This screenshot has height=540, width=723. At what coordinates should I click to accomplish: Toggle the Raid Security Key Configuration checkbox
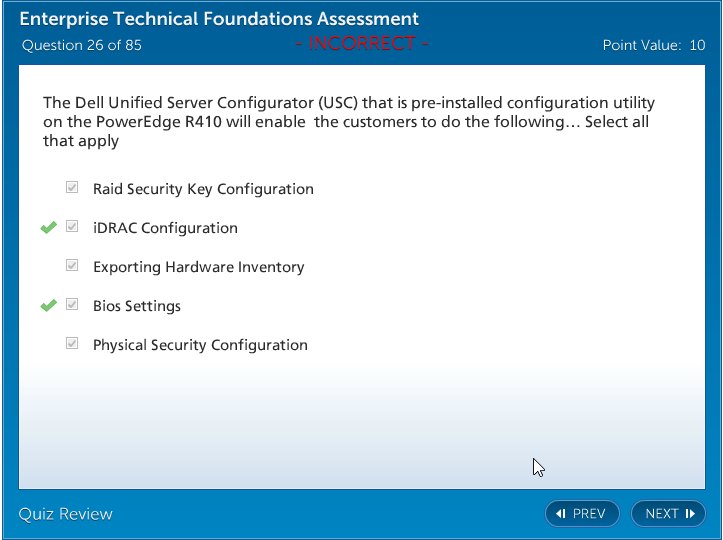pyautogui.click(x=72, y=188)
